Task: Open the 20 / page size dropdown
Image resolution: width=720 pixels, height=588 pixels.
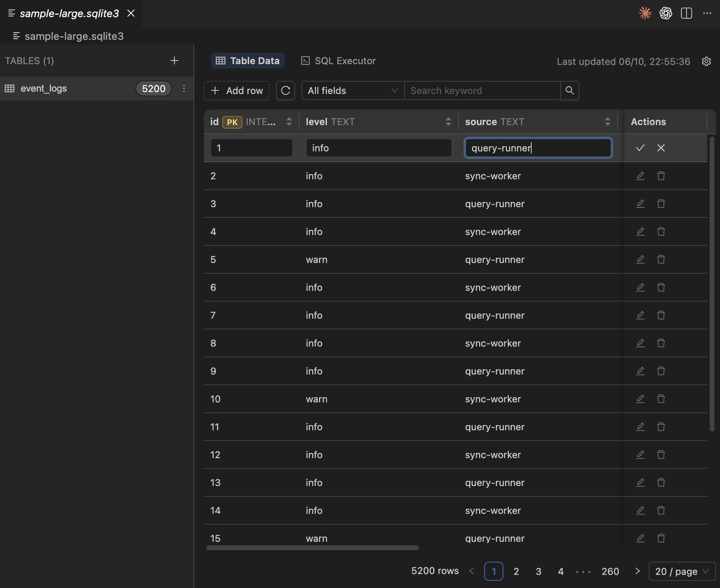Action: click(682, 571)
